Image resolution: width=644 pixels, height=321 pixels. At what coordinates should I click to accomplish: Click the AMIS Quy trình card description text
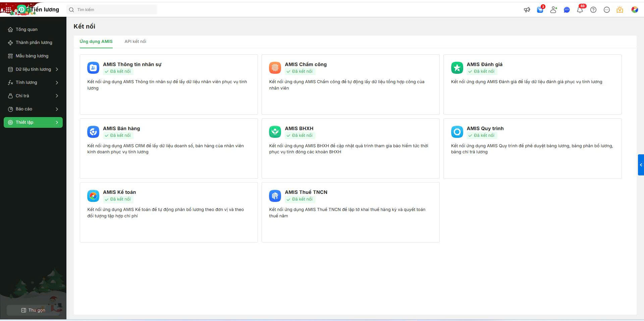point(532,149)
